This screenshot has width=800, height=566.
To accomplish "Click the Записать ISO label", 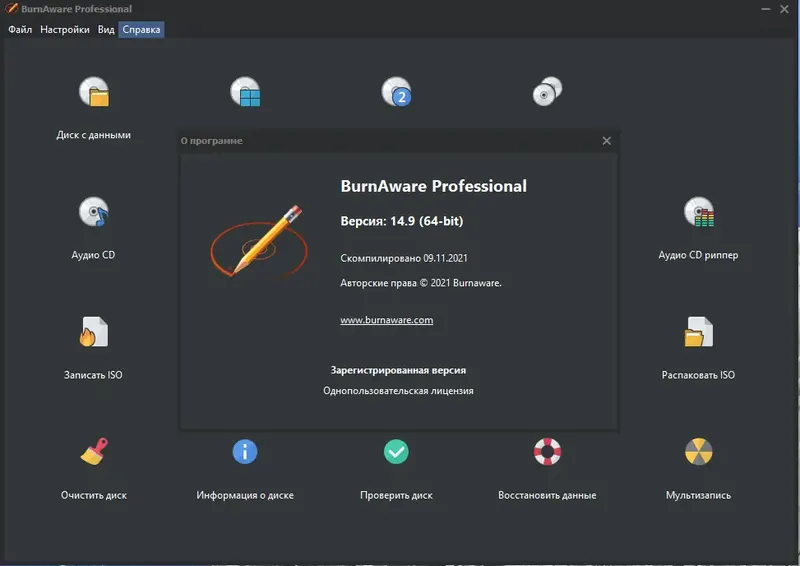I will [93, 375].
